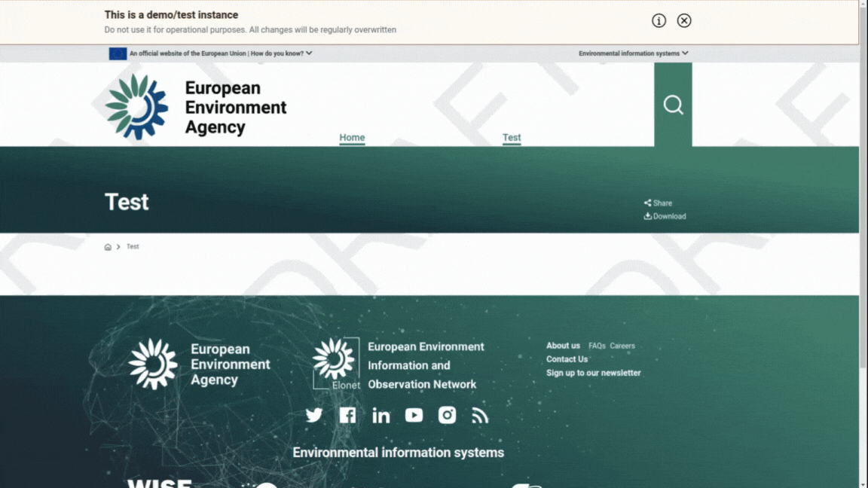
Task: Click the Eionet logo in footer
Action: 336,364
